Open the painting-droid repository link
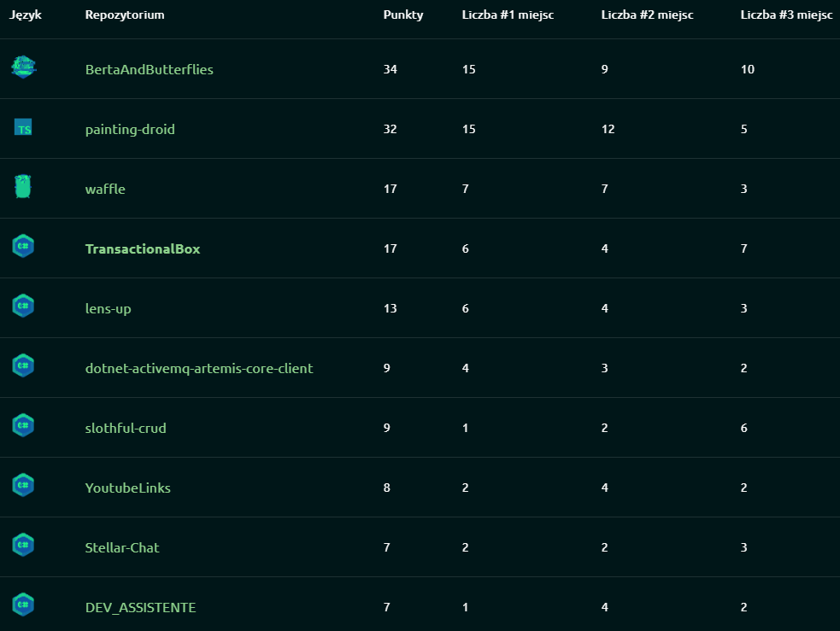The height and width of the screenshot is (631, 840). click(130, 130)
